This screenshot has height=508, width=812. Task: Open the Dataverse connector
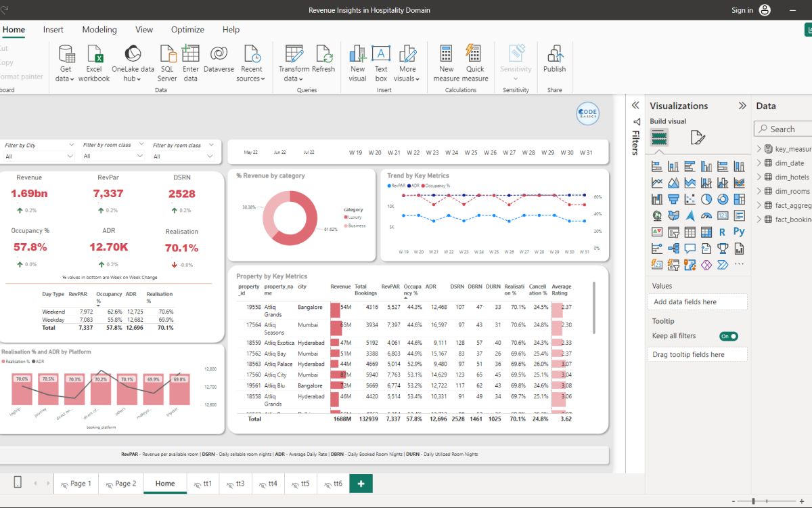pyautogui.click(x=219, y=60)
